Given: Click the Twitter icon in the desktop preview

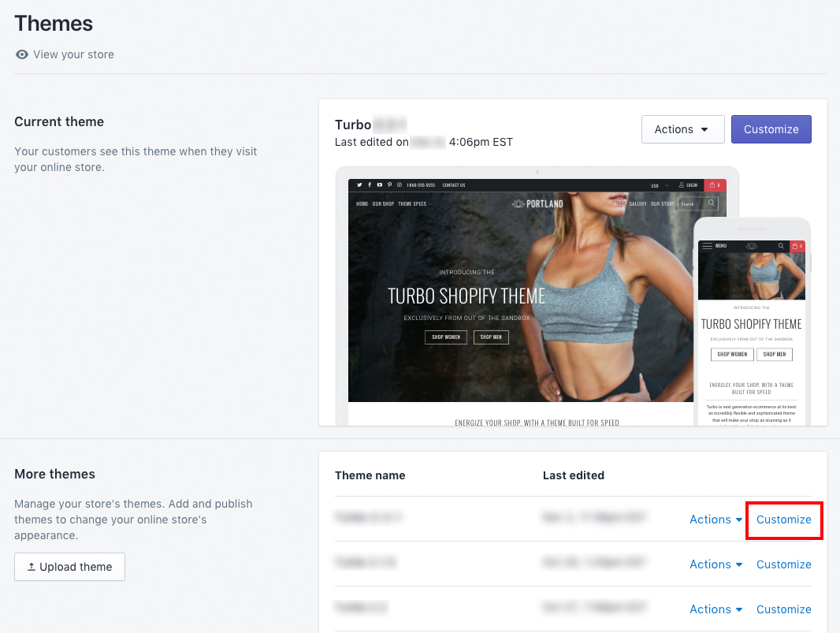Looking at the screenshot, I should pos(359,185).
